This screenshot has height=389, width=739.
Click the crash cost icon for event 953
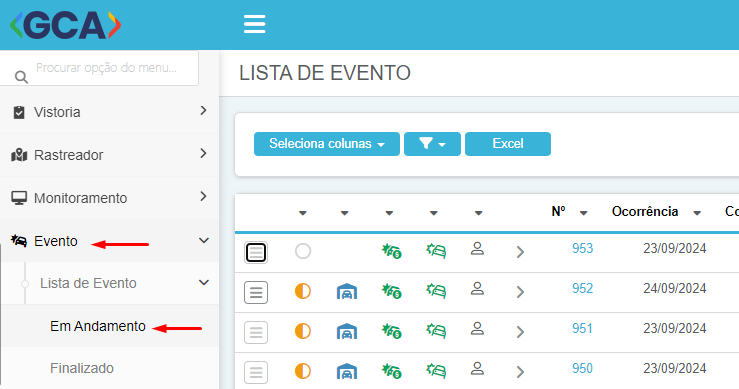point(392,251)
